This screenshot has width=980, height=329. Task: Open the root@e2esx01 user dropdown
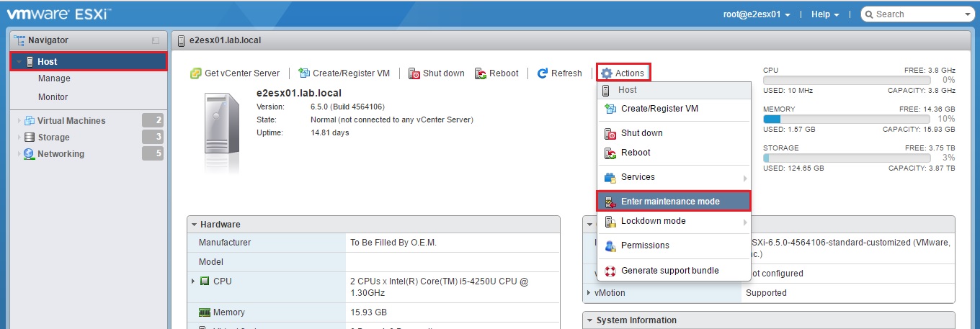tap(757, 14)
